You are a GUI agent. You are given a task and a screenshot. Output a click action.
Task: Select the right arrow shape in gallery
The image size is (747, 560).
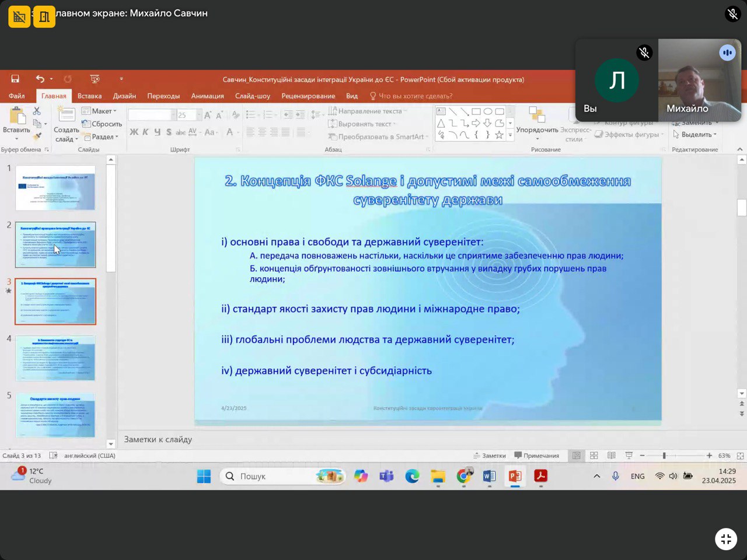click(476, 123)
